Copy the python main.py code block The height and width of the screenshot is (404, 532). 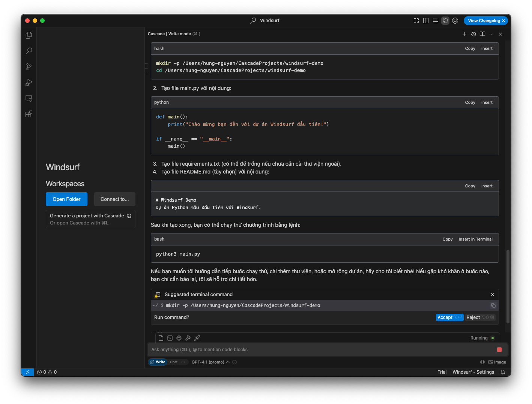[x=470, y=103]
